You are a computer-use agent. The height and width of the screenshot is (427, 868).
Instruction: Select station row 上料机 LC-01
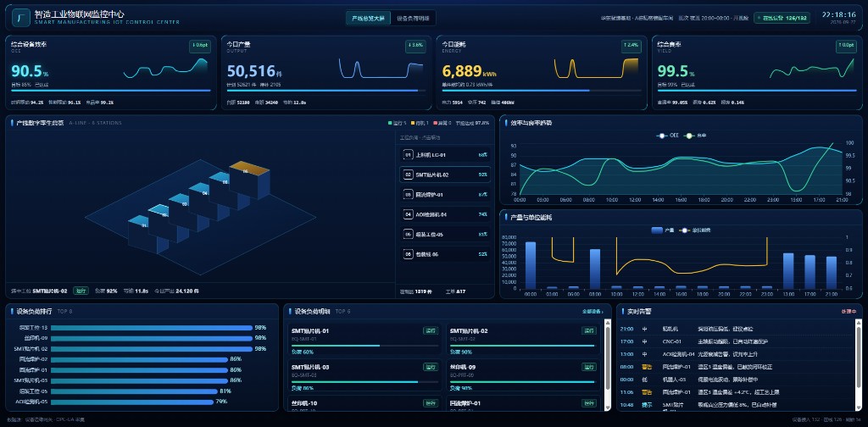click(445, 155)
